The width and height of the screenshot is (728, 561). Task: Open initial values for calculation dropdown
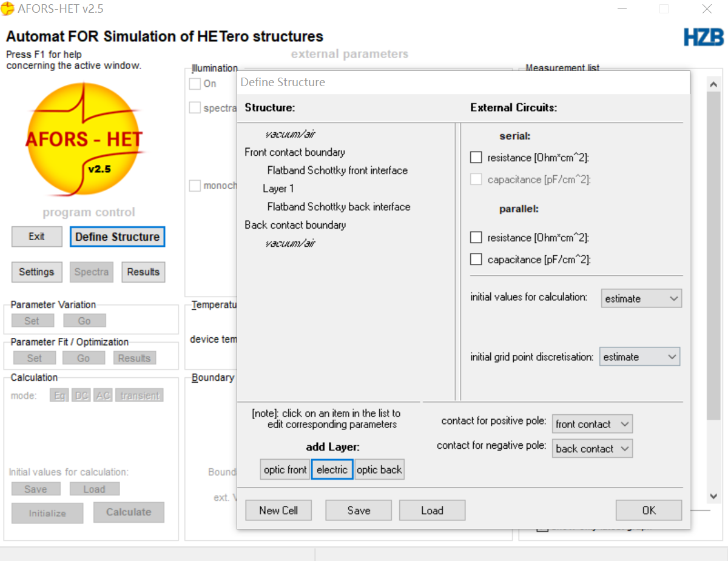click(x=641, y=298)
